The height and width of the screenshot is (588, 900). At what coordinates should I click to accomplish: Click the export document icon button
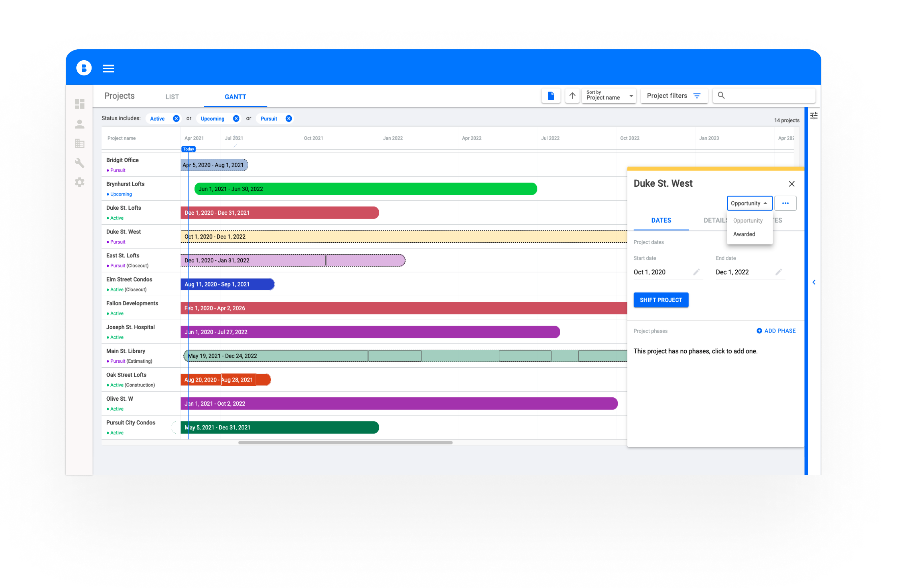pos(551,96)
